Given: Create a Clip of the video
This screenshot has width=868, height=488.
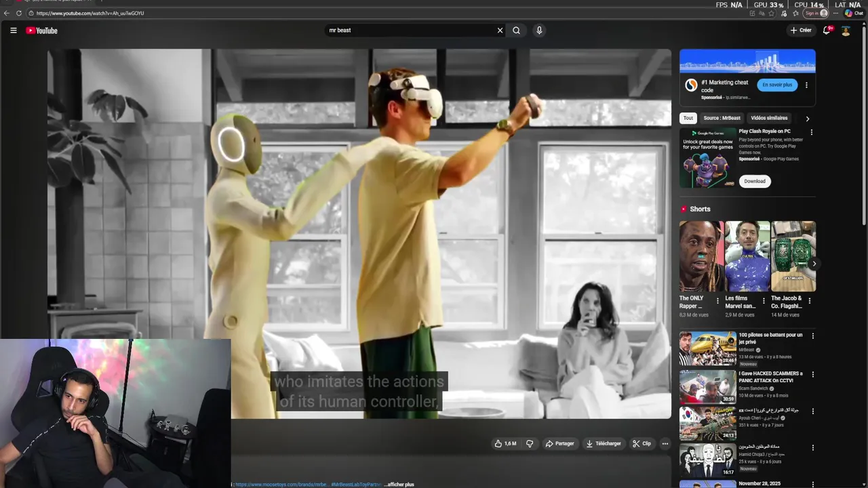Looking at the screenshot, I should [642, 443].
